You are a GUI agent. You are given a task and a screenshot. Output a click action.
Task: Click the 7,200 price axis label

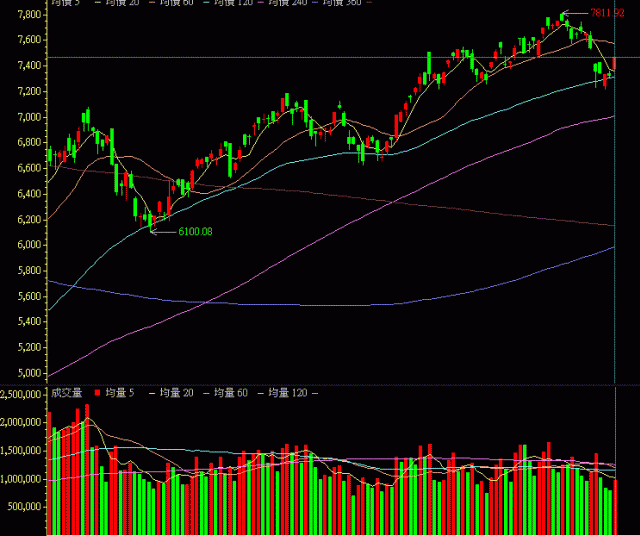[x=29, y=91]
